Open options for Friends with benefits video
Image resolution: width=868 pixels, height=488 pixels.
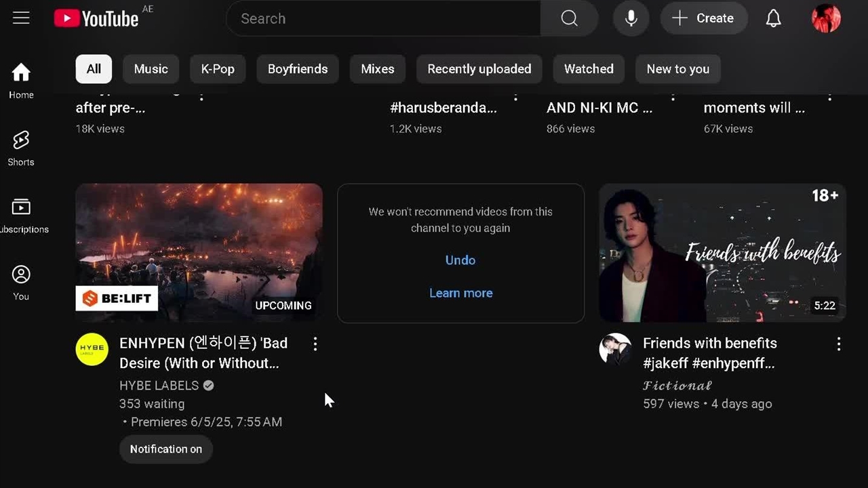tap(839, 344)
